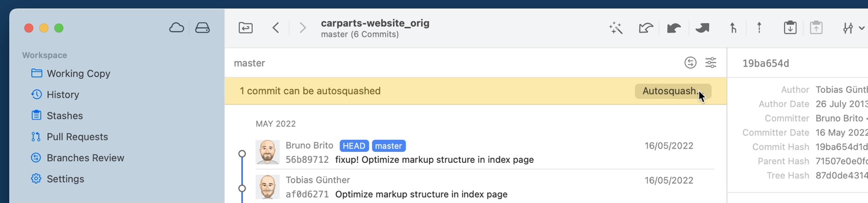Open the toolbar sliders dropdown menu

point(853,28)
